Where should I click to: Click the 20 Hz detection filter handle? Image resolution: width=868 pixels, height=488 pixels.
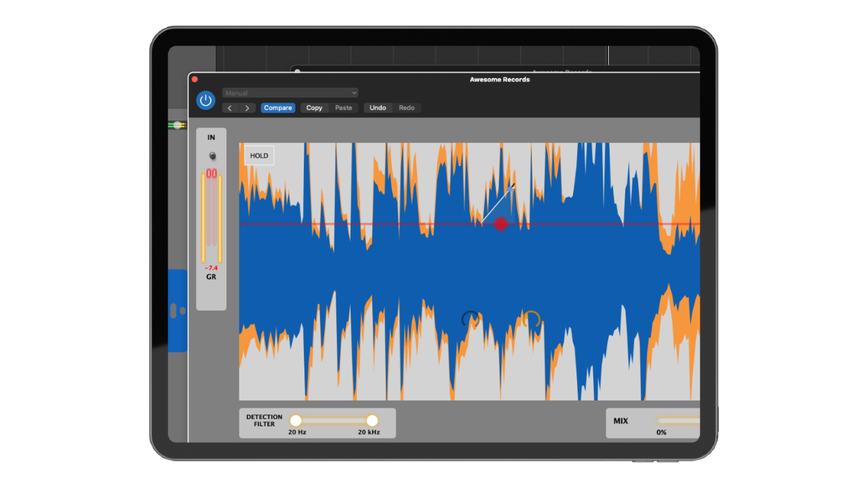[296, 420]
